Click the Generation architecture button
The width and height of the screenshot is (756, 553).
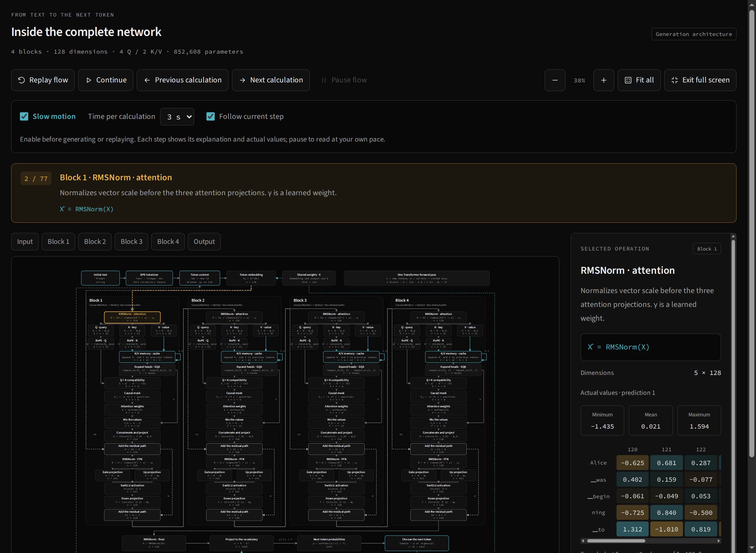pyautogui.click(x=694, y=34)
